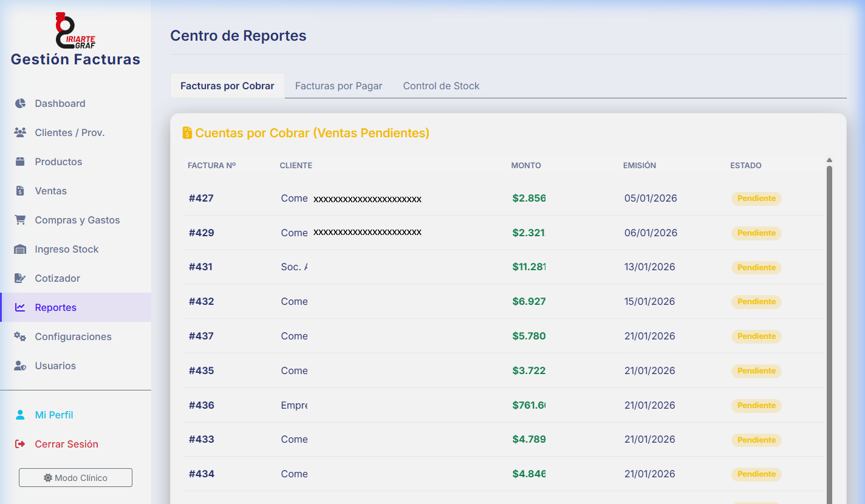Click the Pendiente badge for invoice #436

756,405
